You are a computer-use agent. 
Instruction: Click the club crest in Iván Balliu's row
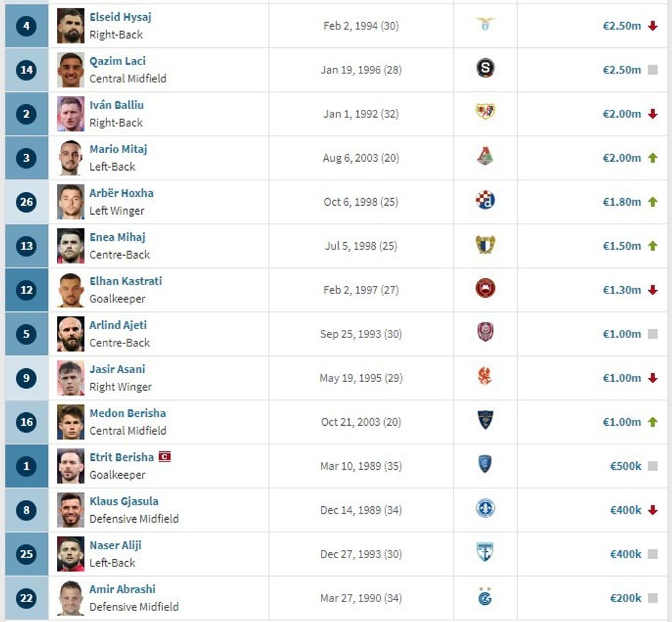pos(485,112)
